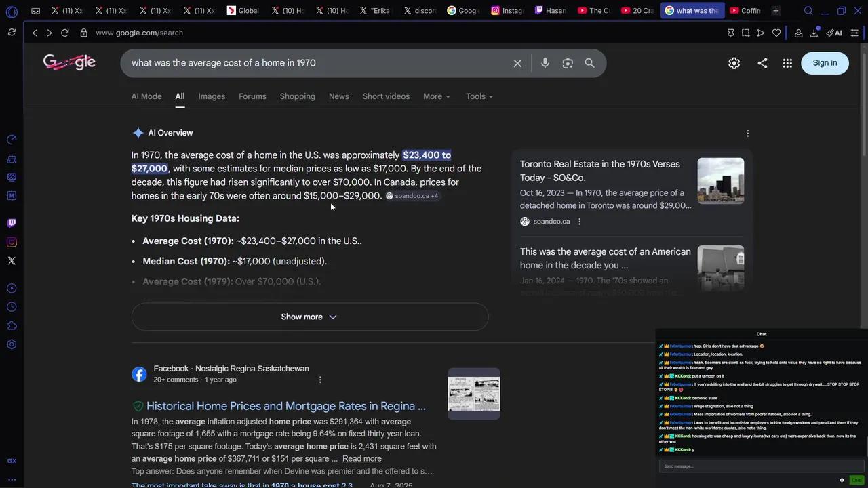The width and height of the screenshot is (868, 488).
Task: Switch to AI Mode tab
Action: pyautogui.click(x=146, y=96)
